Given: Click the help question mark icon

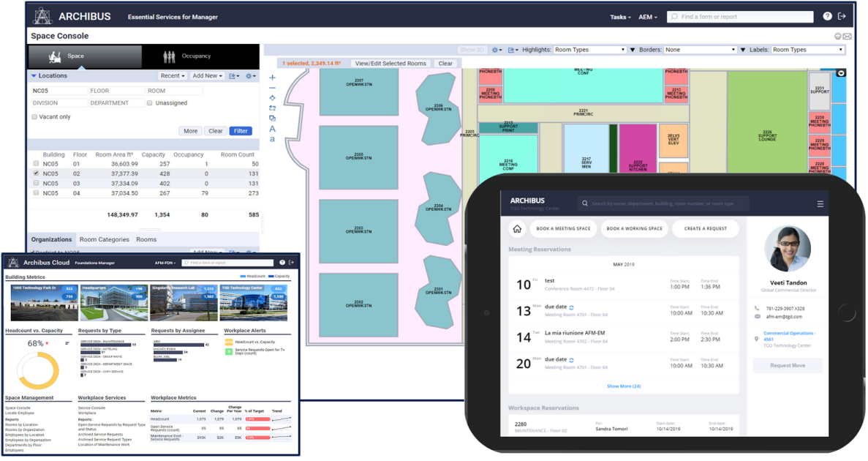Looking at the screenshot, I should (827, 17).
